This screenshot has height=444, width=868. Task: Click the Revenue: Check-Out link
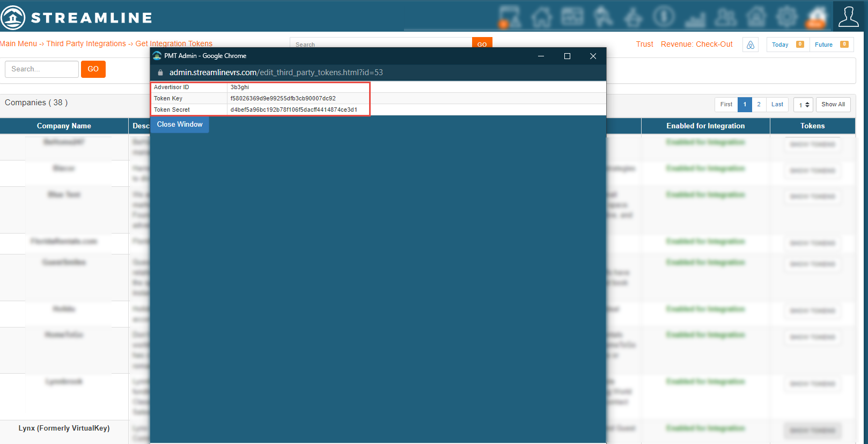coord(697,45)
